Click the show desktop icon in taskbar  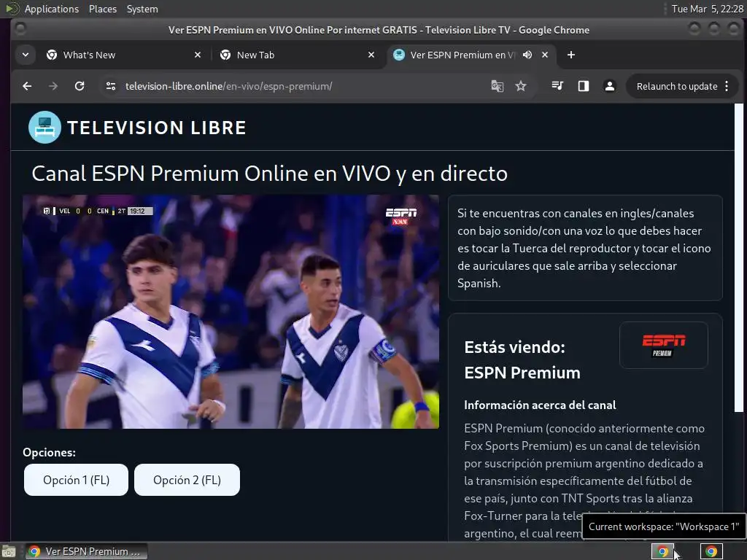pyautogui.click(x=9, y=552)
